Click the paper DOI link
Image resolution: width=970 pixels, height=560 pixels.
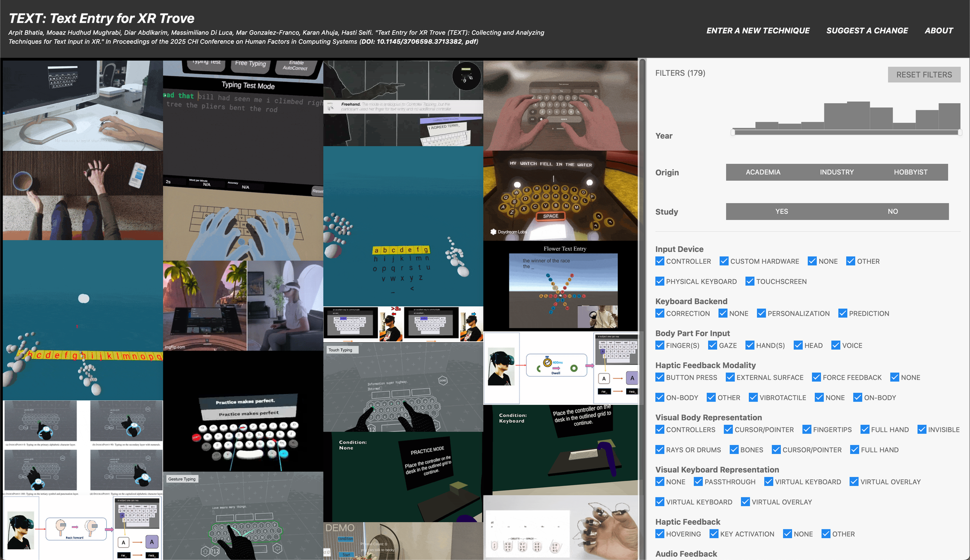tap(419, 42)
